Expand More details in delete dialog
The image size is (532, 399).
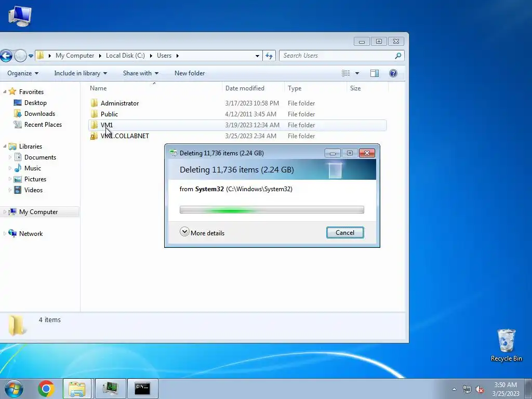(x=202, y=233)
